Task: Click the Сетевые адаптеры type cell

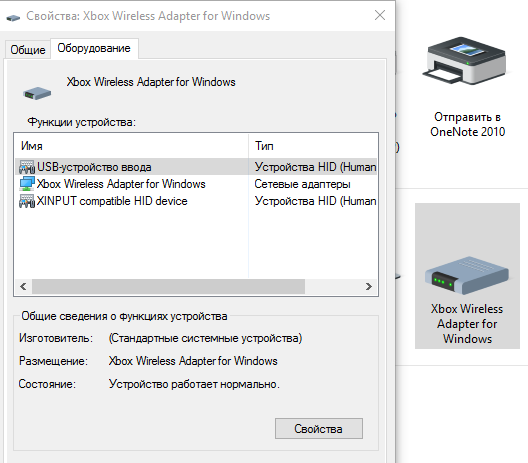Action: (302, 184)
